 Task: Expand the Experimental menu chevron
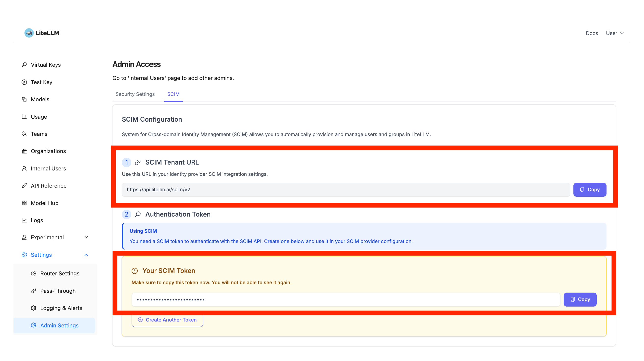pos(86,237)
